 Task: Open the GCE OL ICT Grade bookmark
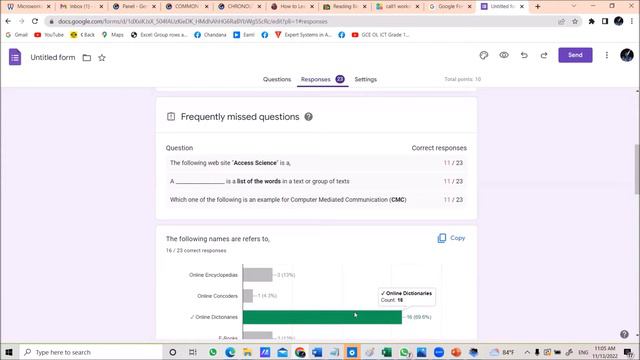[380, 35]
